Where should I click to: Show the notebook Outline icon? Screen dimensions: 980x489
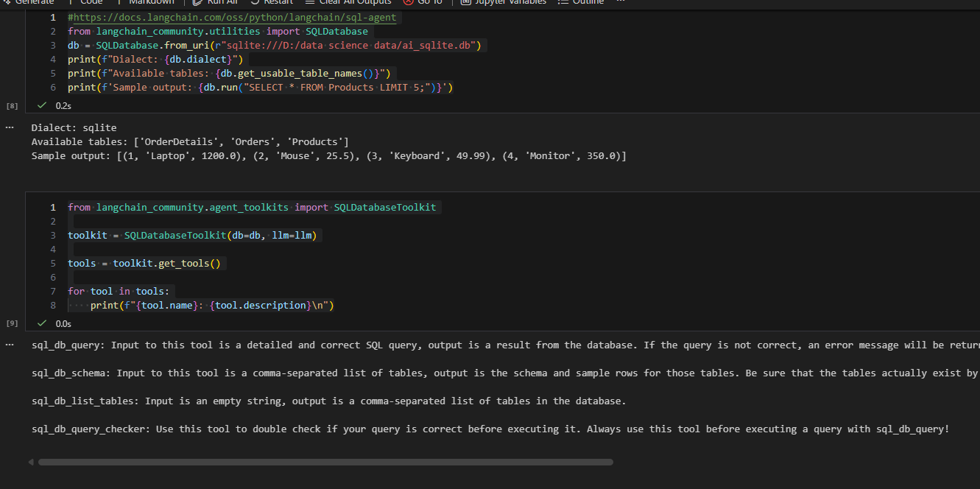point(563,2)
